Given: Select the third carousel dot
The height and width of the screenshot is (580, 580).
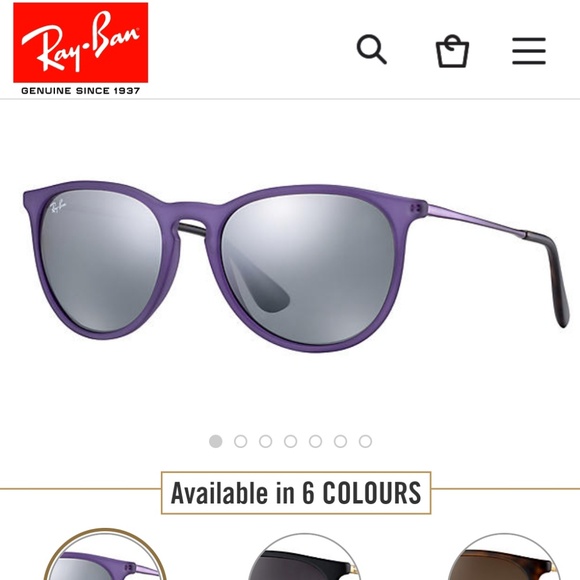Looking at the screenshot, I should click(266, 441).
